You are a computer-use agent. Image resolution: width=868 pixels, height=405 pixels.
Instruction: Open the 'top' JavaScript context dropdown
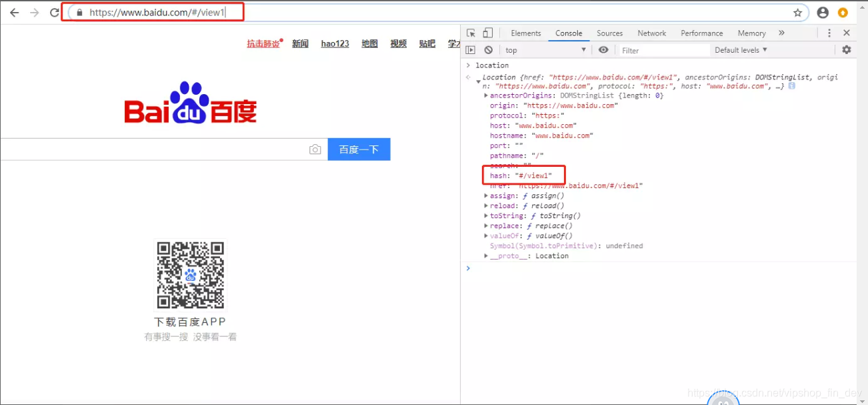[x=545, y=50]
